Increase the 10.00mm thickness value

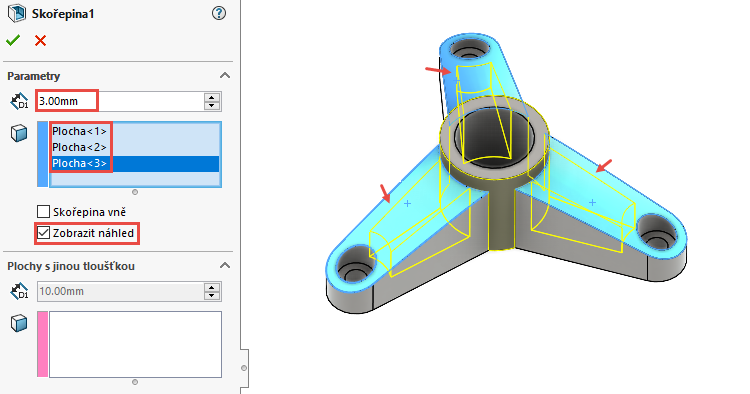click(212, 287)
